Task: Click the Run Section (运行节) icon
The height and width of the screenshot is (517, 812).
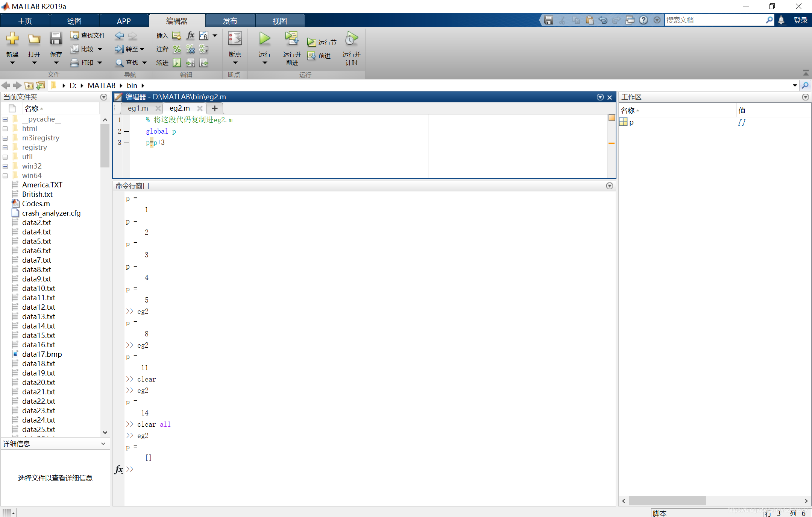Action: pyautogui.click(x=311, y=42)
